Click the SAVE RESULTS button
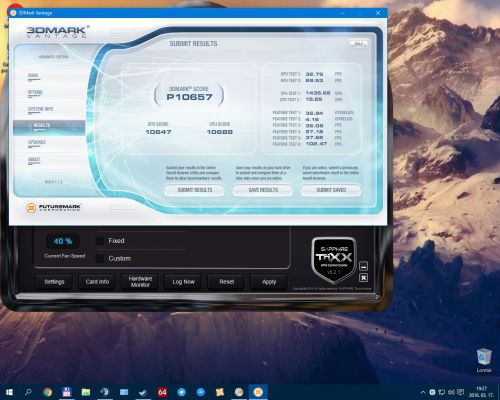This screenshot has width=500, height=400. point(263,190)
